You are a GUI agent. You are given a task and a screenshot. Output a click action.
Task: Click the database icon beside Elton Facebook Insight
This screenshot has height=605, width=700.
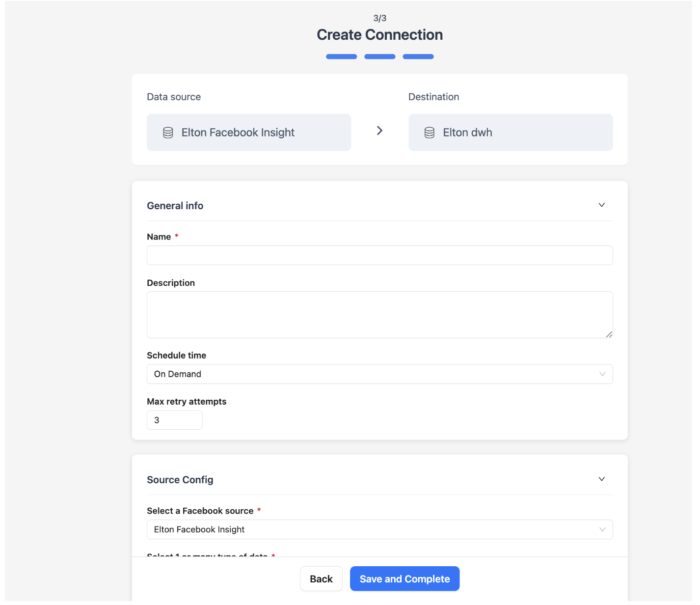[x=168, y=133]
